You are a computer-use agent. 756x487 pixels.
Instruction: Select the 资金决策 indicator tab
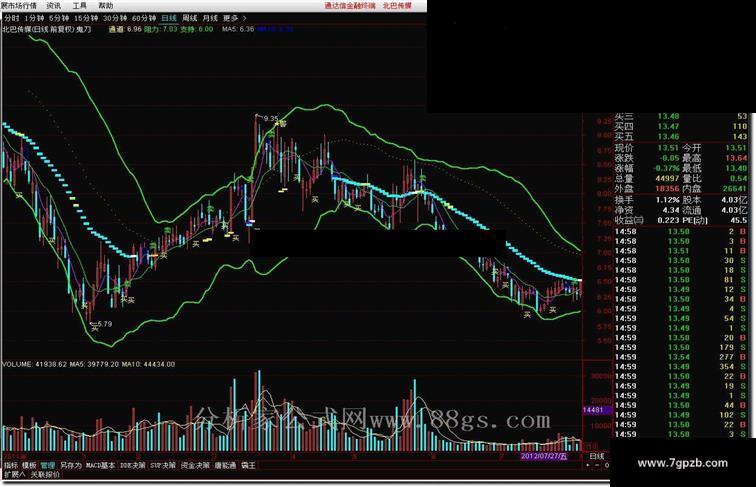pyautogui.click(x=195, y=465)
